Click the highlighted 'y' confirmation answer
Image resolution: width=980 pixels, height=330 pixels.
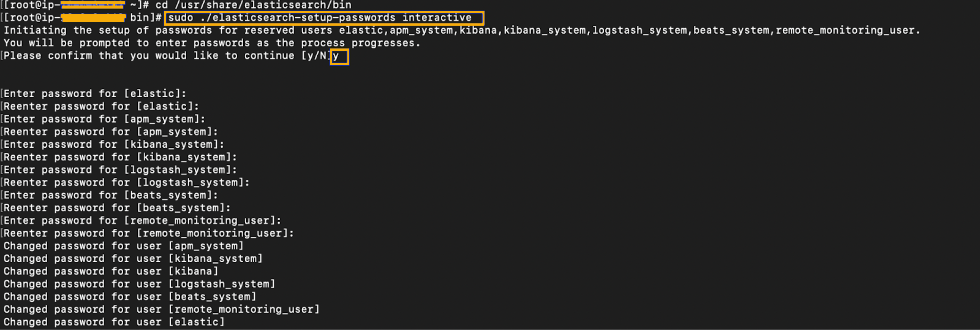point(339,56)
